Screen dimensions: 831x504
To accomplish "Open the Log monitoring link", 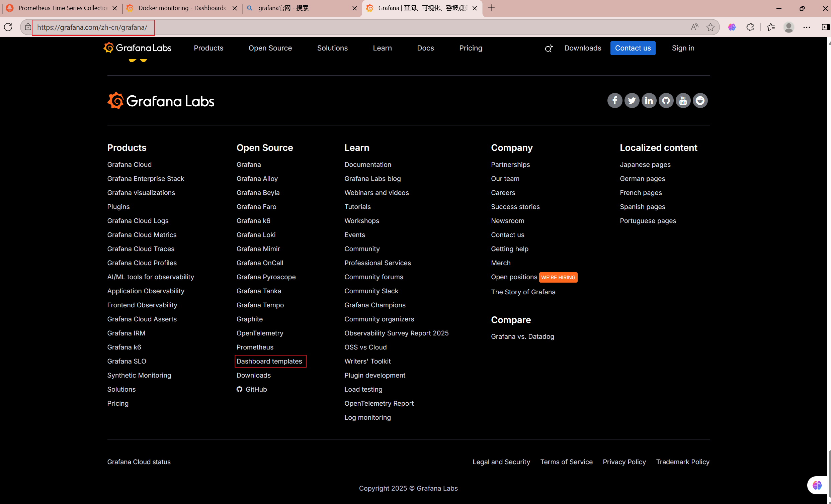I will (367, 417).
